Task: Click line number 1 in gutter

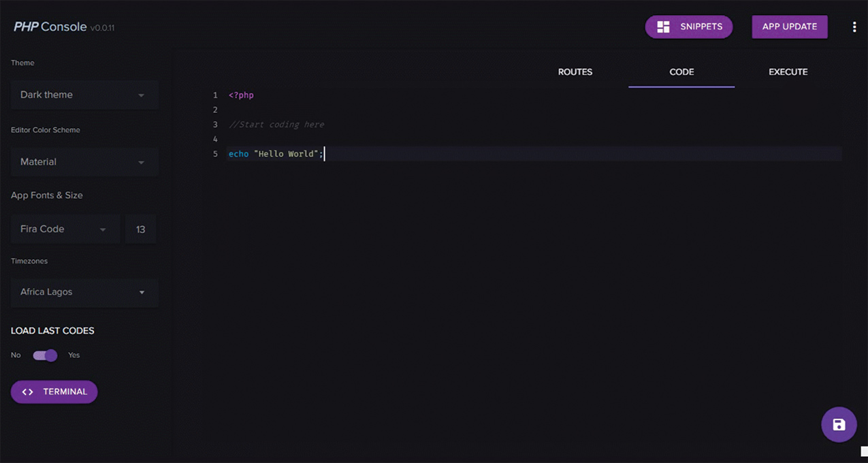Action: coord(215,95)
